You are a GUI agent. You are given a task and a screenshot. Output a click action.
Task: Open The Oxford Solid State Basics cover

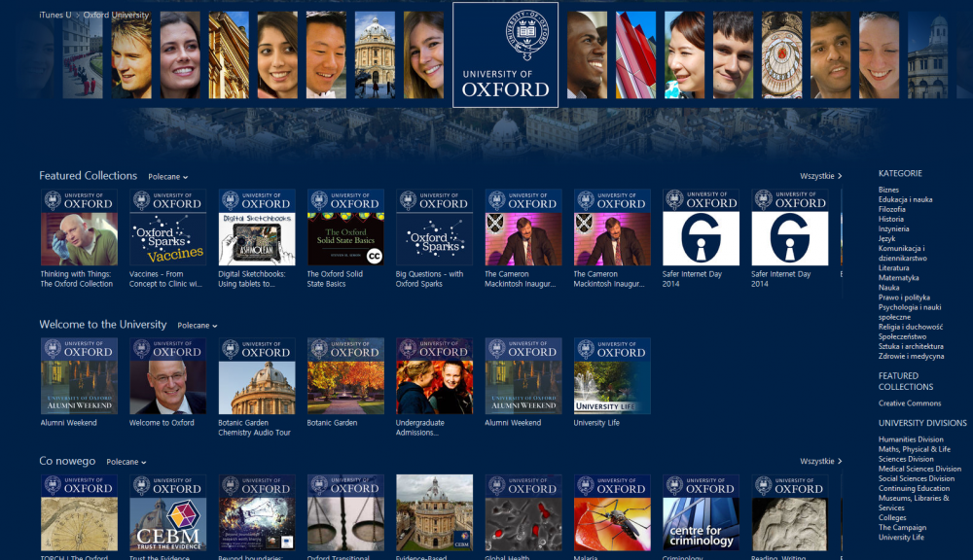345,227
